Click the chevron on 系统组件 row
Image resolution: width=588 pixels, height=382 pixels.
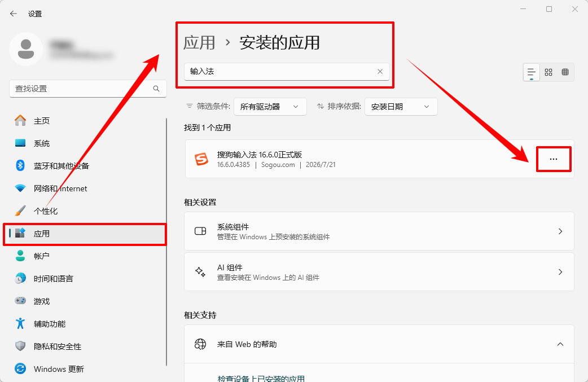click(560, 231)
